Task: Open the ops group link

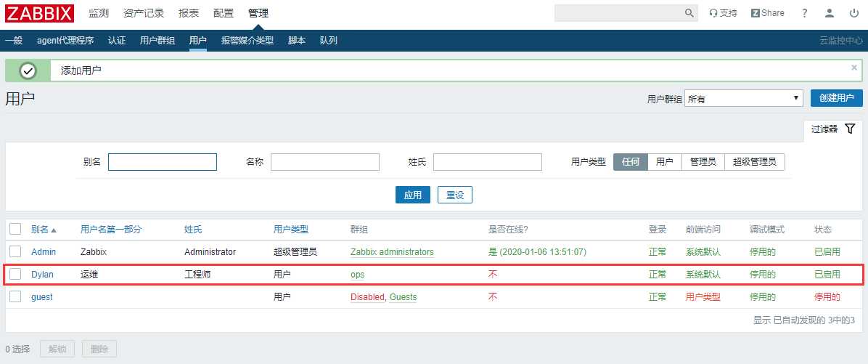Action: point(358,275)
